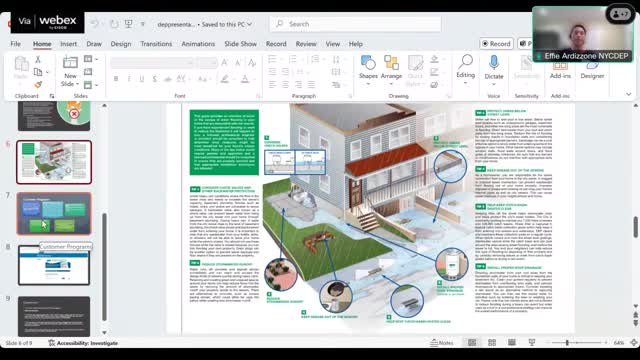
Task: Collapse the ribbon with the chevron
Action: click(629, 94)
